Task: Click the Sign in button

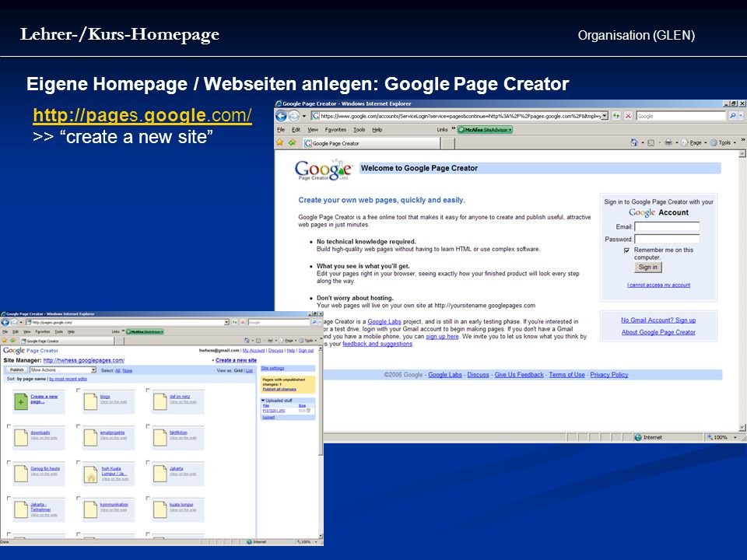Action: pyautogui.click(x=648, y=267)
